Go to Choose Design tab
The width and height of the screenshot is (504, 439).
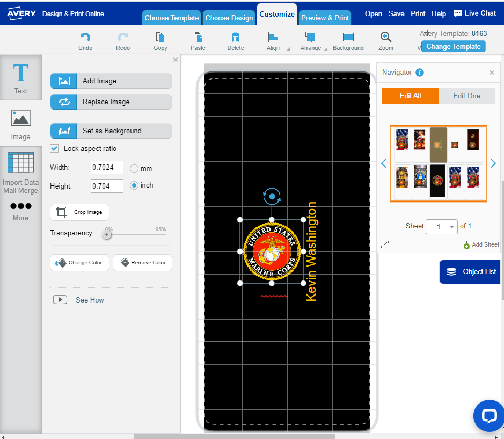[x=229, y=18]
